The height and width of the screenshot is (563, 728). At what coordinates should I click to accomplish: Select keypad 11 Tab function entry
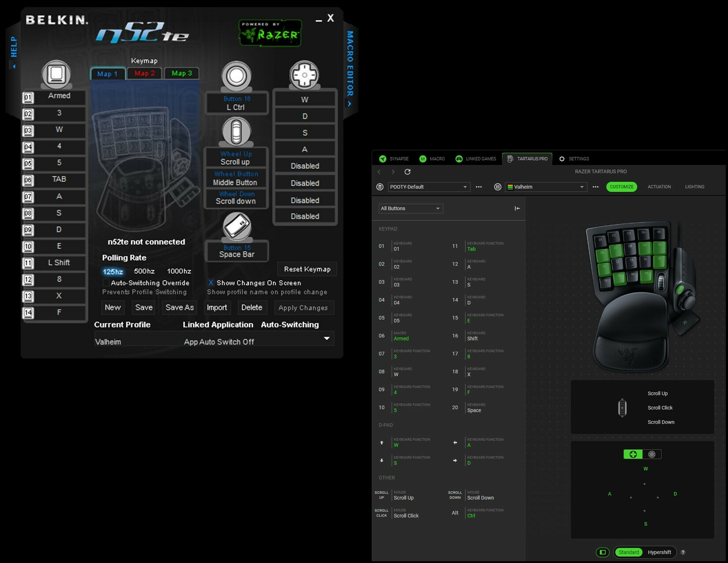pos(484,246)
